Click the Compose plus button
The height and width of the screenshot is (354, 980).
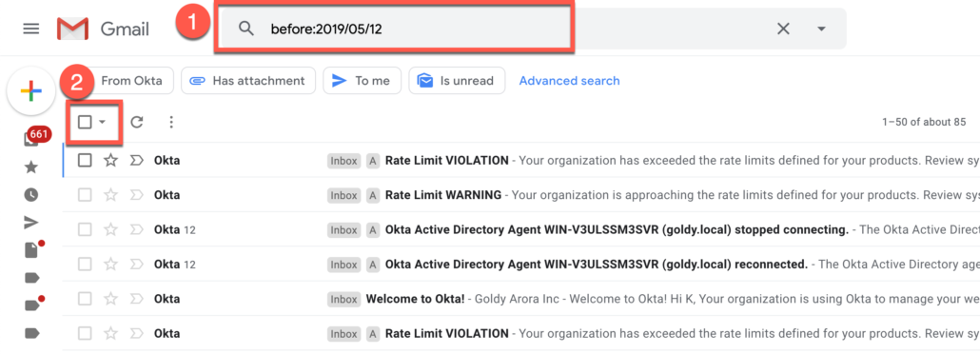pyautogui.click(x=30, y=91)
